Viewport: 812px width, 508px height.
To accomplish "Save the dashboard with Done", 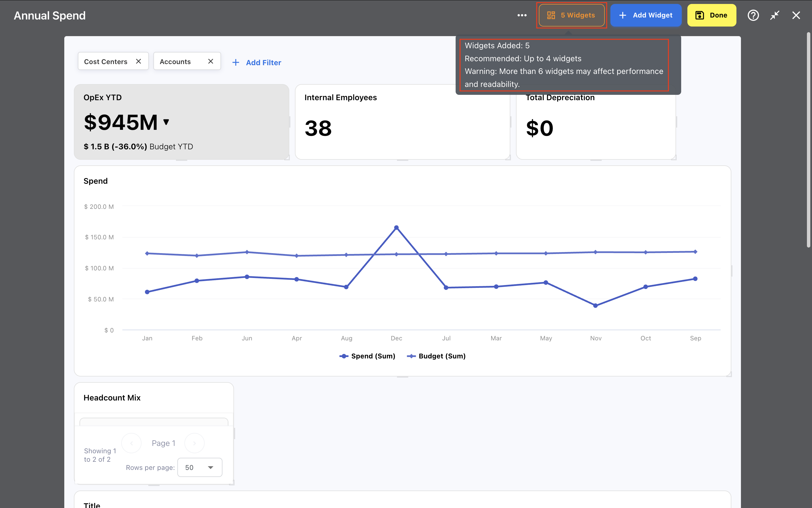I will coord(711,15).
